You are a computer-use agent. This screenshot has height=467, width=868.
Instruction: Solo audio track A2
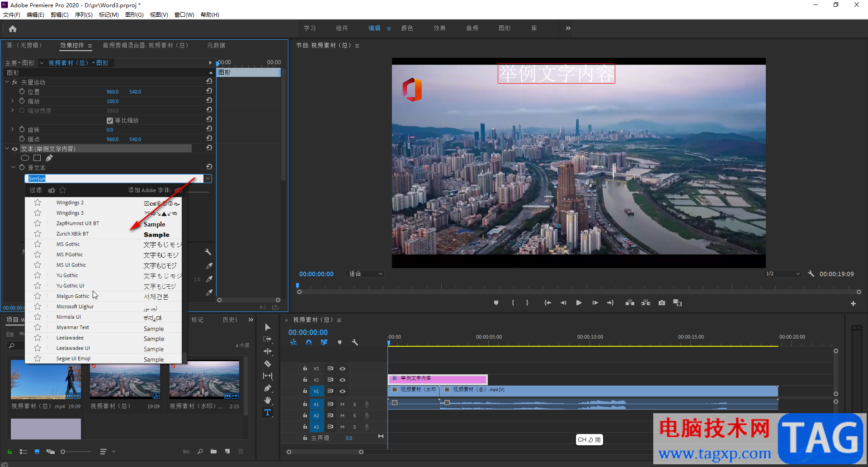tap(354, 415)
